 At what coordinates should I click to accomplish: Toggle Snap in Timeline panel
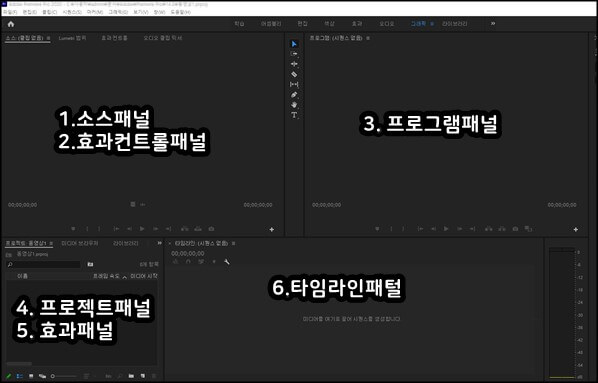pos(188,262)
